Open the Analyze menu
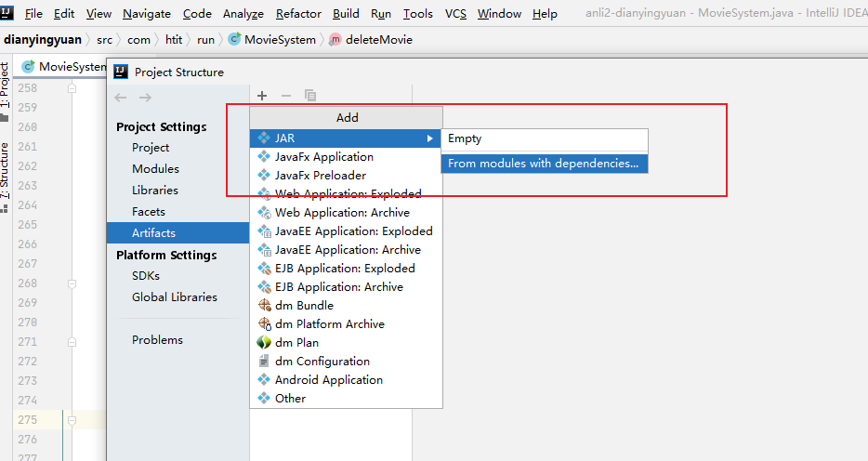This screenshot has height=461, width=868. click(243, 13)
